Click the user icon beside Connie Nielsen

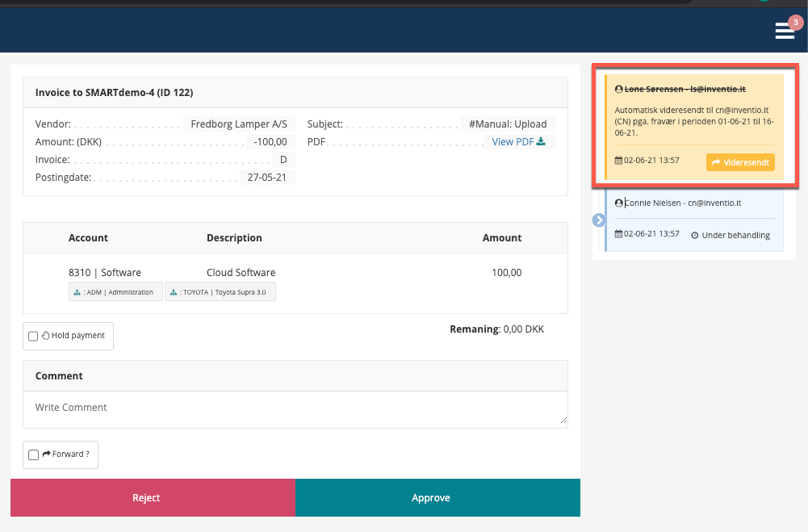tap(619, 203)
